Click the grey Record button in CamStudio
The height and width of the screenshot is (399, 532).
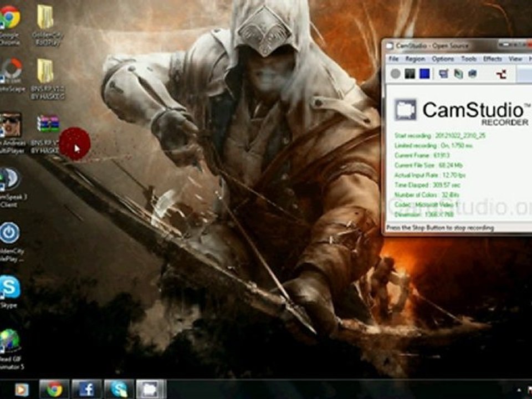pos(395,74)
